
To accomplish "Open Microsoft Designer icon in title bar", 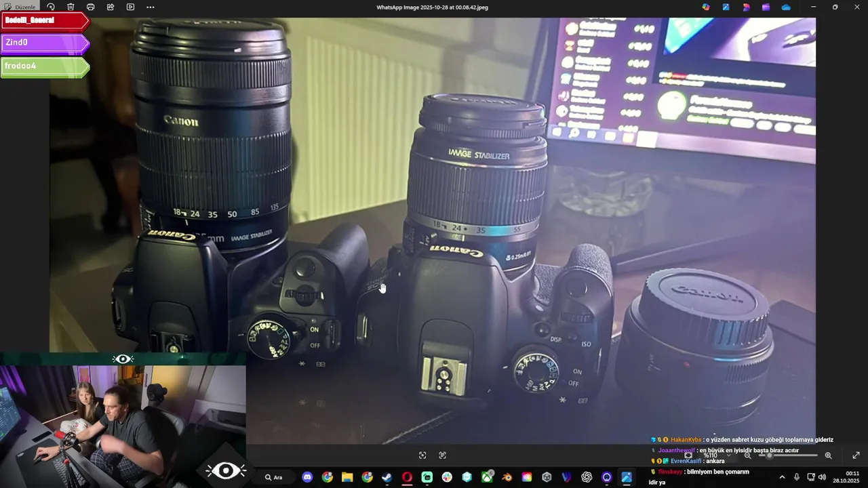I will click(746, 7).
